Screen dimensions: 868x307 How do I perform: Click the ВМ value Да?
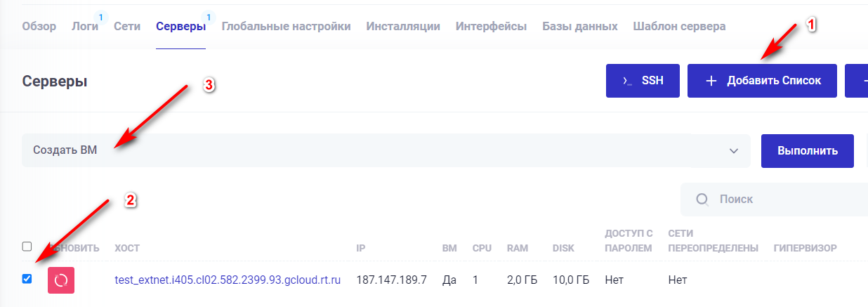(449, 280)
